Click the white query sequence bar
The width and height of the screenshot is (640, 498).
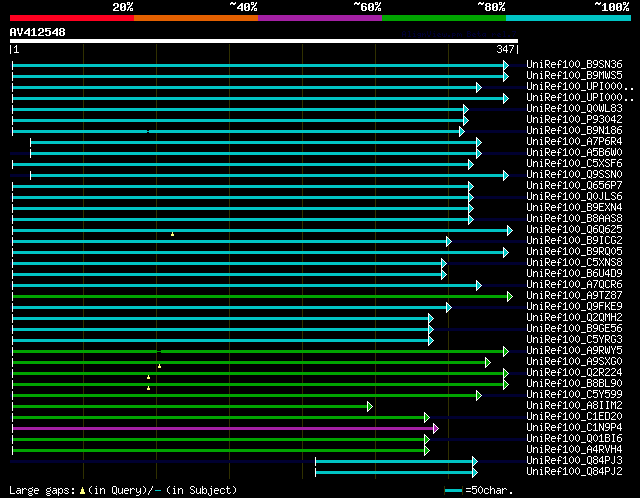click(x=264, y=41)
